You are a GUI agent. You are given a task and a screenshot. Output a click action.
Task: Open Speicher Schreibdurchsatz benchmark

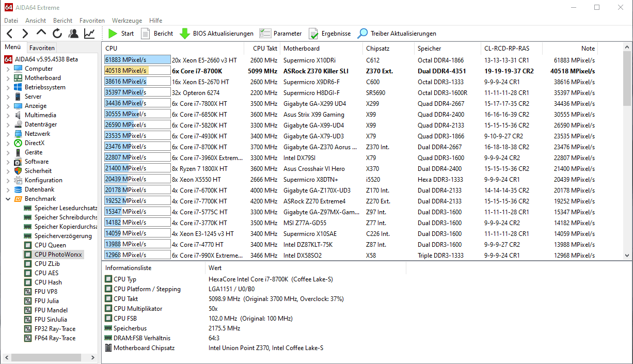(61, 217)
